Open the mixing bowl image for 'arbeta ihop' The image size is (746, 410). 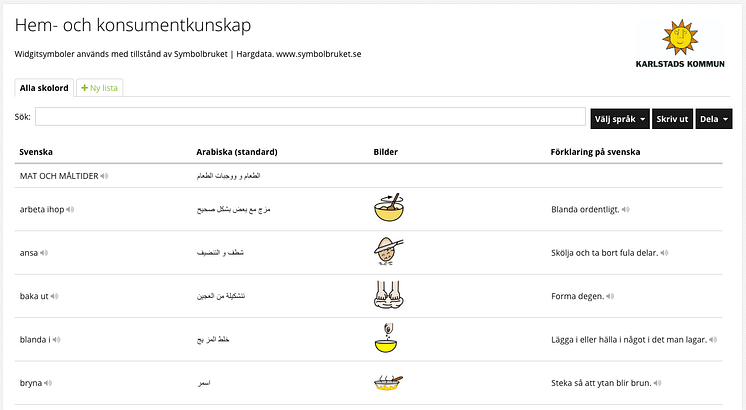pyautogui.click(x=389, y=207)
